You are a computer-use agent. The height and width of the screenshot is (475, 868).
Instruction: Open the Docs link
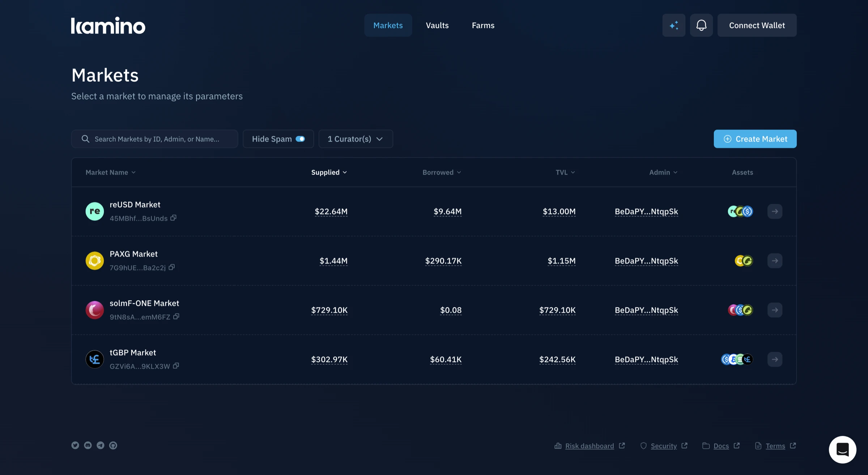pos(721,446)
